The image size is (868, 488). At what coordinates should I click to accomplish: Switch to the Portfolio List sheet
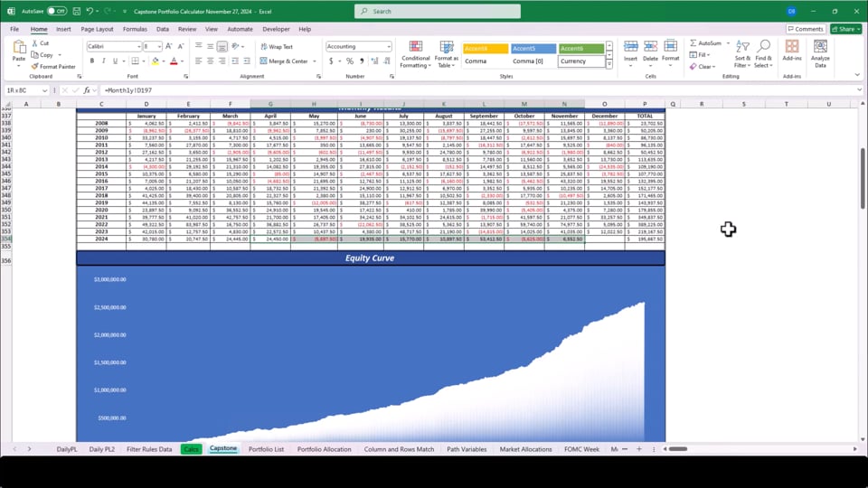click(266, 449)
